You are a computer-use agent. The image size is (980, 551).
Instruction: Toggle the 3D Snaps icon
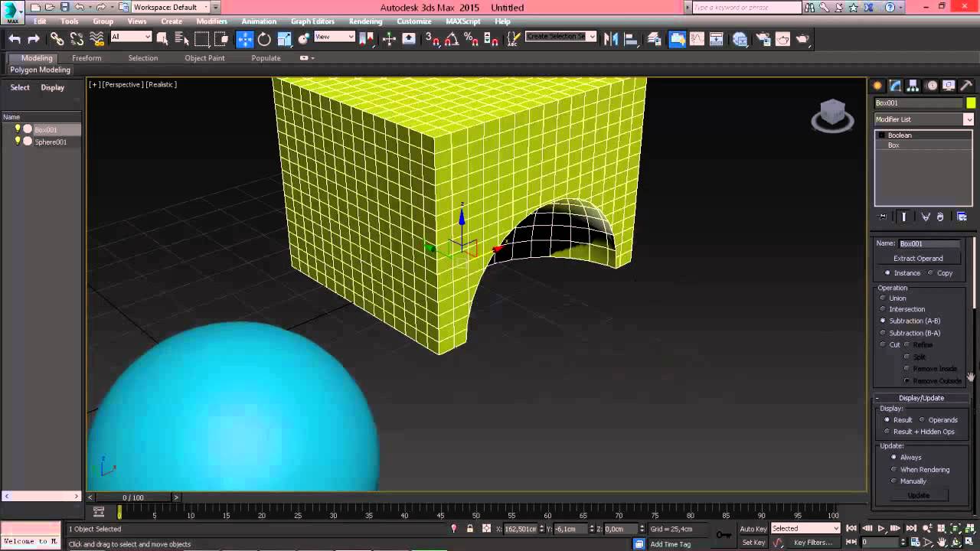(x=433, y=39)
